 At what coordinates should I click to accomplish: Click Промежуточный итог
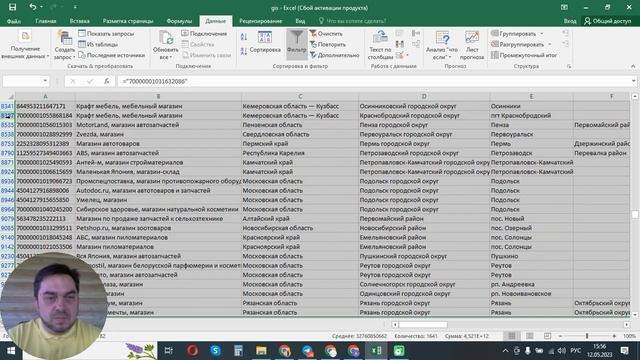524,55
